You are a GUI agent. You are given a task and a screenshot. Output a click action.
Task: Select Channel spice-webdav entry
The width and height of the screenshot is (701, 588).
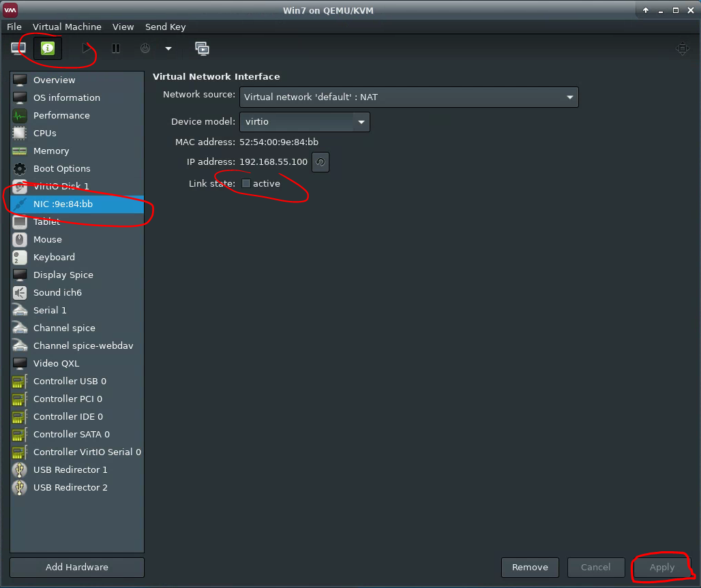pyautogui.click(x=77, y=346)
